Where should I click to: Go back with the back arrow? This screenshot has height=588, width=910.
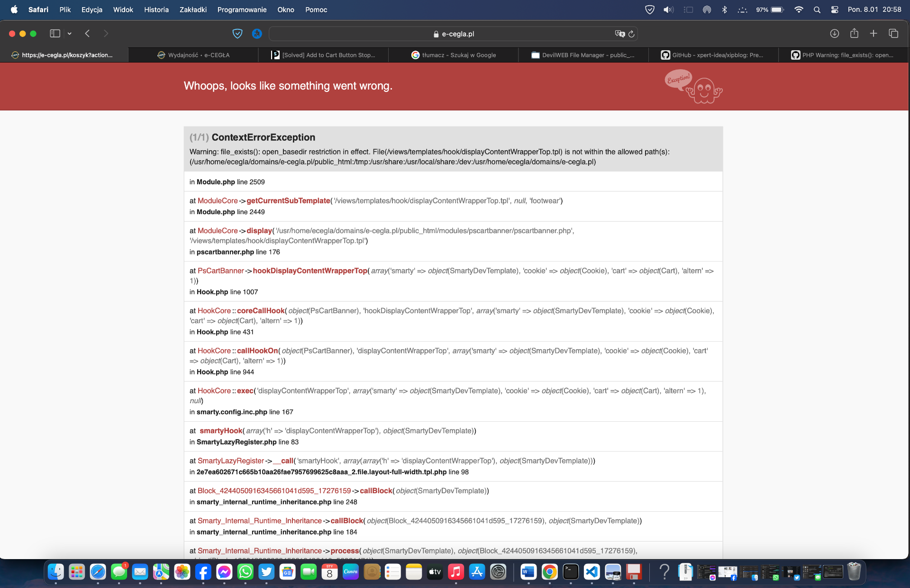click(87, 34)
